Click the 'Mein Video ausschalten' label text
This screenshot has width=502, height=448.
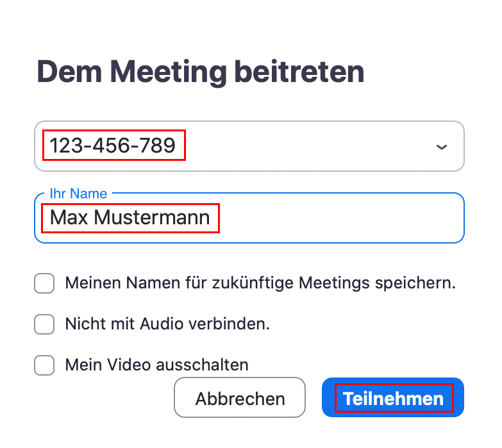tap(156, 365)
